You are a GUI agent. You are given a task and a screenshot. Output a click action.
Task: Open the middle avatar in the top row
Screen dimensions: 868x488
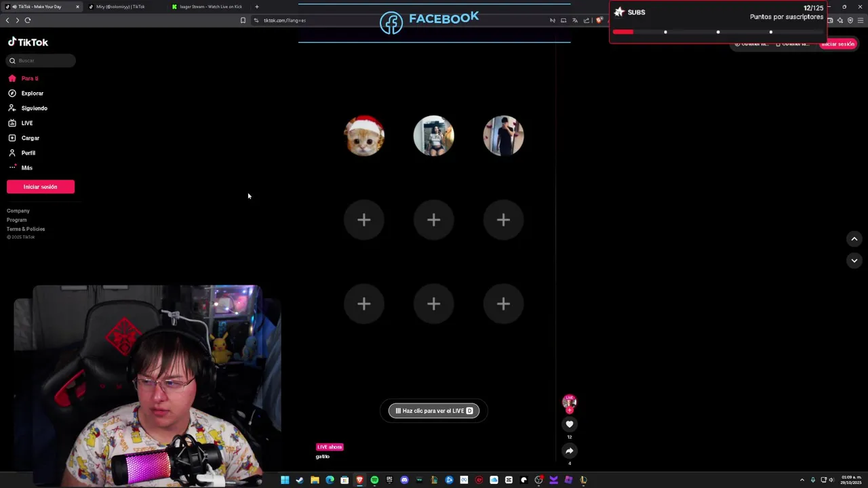[434, 136]
